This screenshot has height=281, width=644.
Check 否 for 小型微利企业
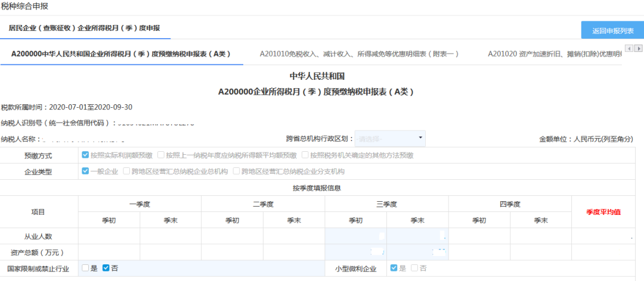pos(414,268)
